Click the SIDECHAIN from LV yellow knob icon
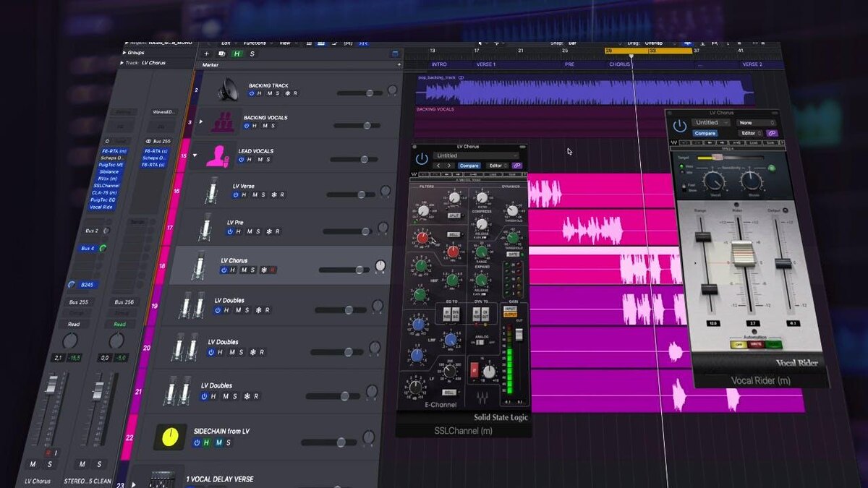The width and height of the screenshot is (868, 488). [x=170, y=437]
